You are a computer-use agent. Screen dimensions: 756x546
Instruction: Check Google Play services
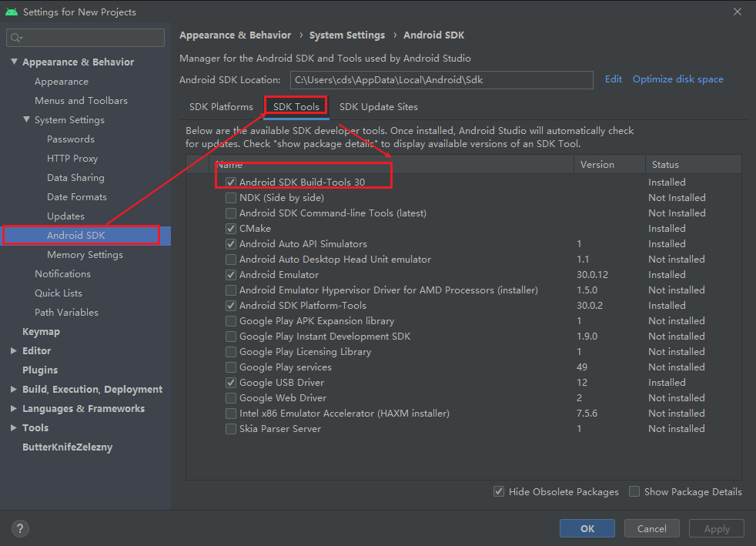point(231,367)
